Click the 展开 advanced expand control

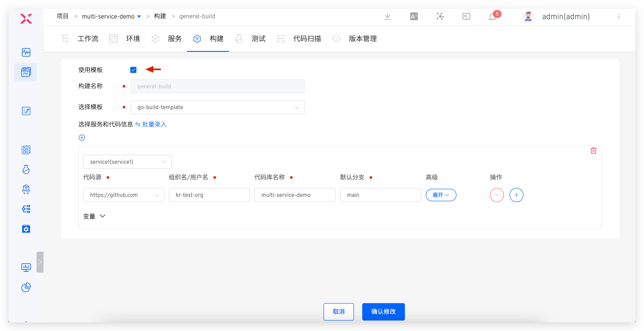(441, 195)
